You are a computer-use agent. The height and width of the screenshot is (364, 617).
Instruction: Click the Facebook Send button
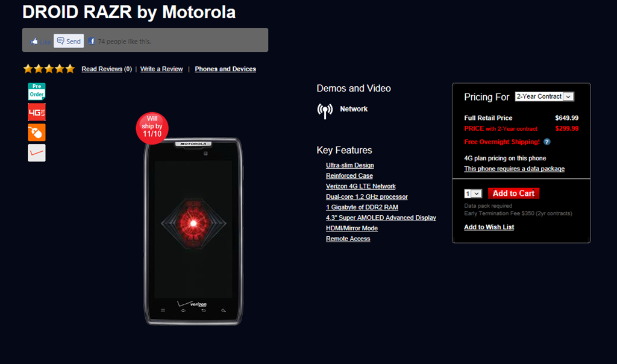click(x=69, y=41)
